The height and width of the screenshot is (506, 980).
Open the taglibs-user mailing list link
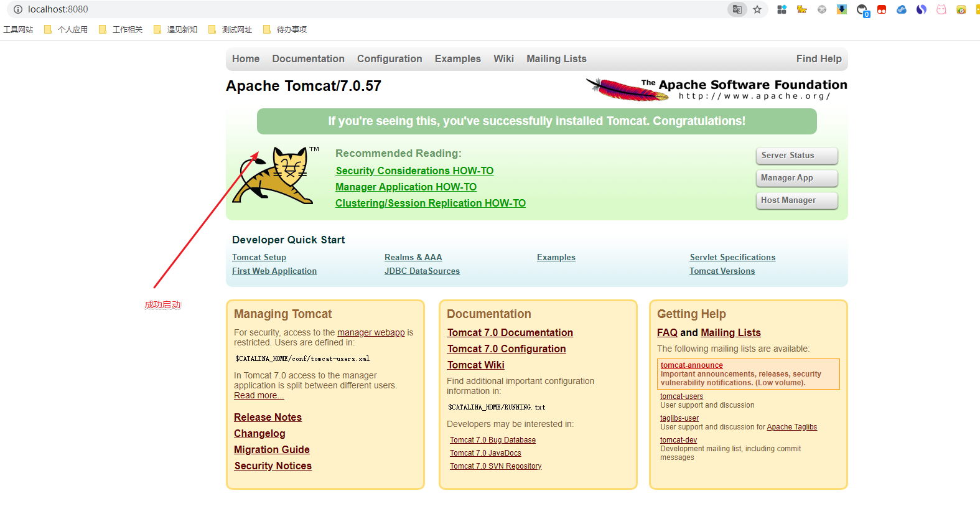[x=679, y=419]
